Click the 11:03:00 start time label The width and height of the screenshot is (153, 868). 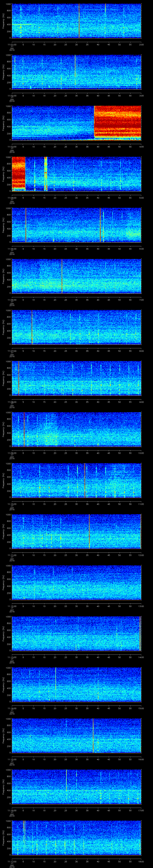point(12,147)
